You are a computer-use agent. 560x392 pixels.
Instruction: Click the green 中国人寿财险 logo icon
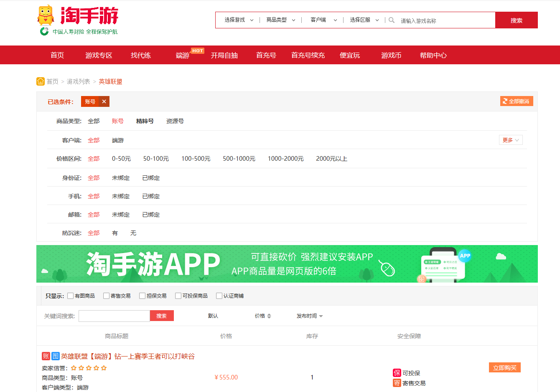click(x=44, y=31)
